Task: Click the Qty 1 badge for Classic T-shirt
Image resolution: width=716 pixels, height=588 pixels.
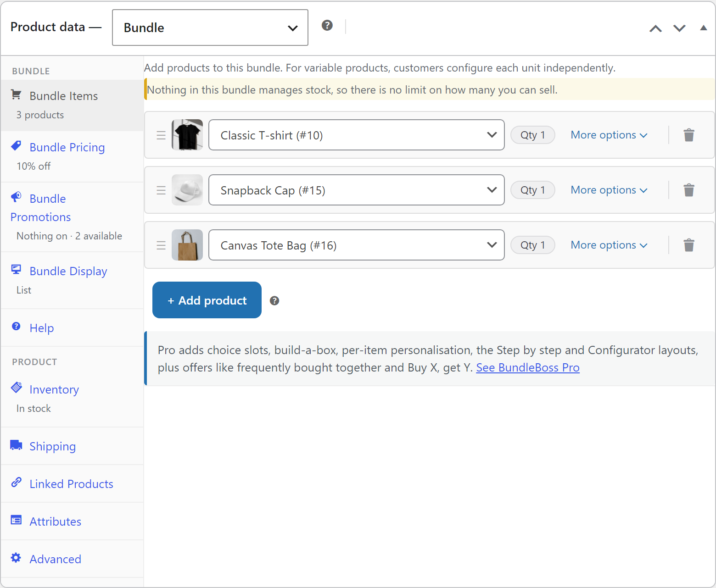Action: (x=533, y=135)
